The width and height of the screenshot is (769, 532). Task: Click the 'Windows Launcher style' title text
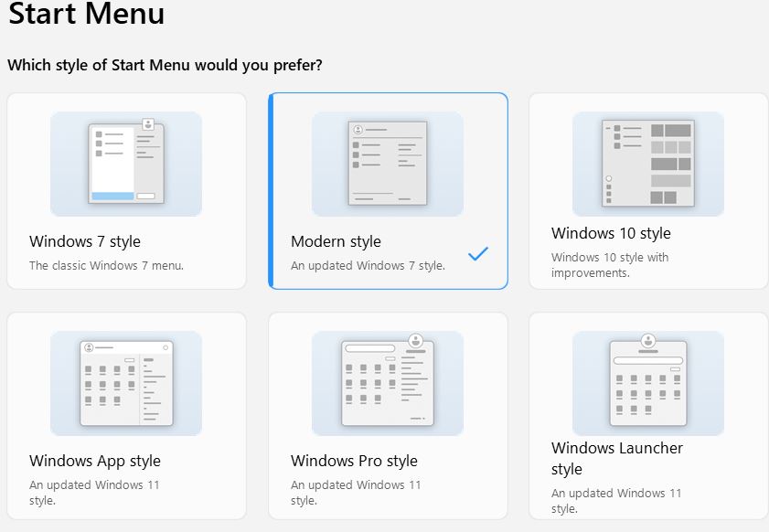coord(617,458)
